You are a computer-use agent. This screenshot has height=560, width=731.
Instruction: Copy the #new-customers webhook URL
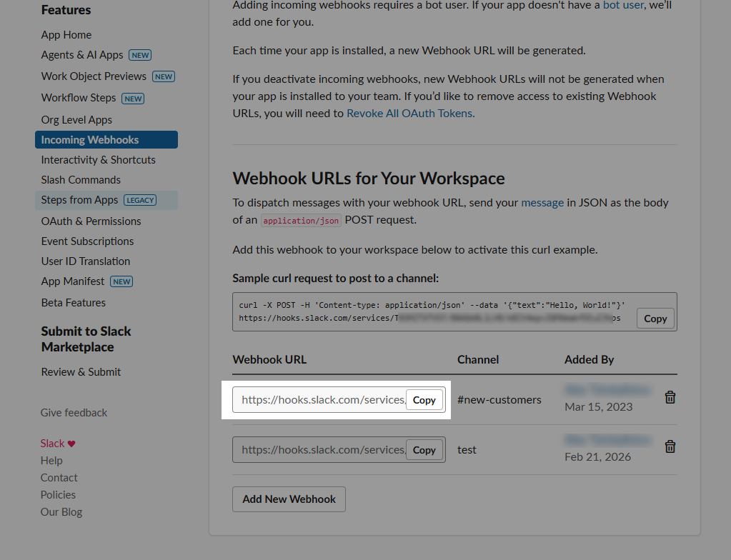click(x=424, y=400)
